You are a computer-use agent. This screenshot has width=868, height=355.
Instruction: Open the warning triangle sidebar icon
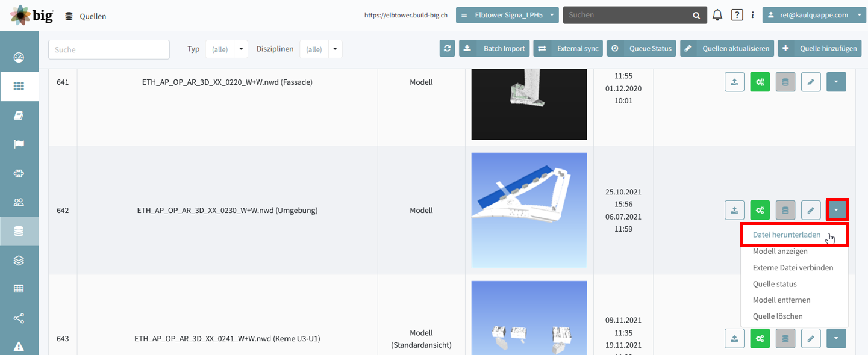coord(19,346)
